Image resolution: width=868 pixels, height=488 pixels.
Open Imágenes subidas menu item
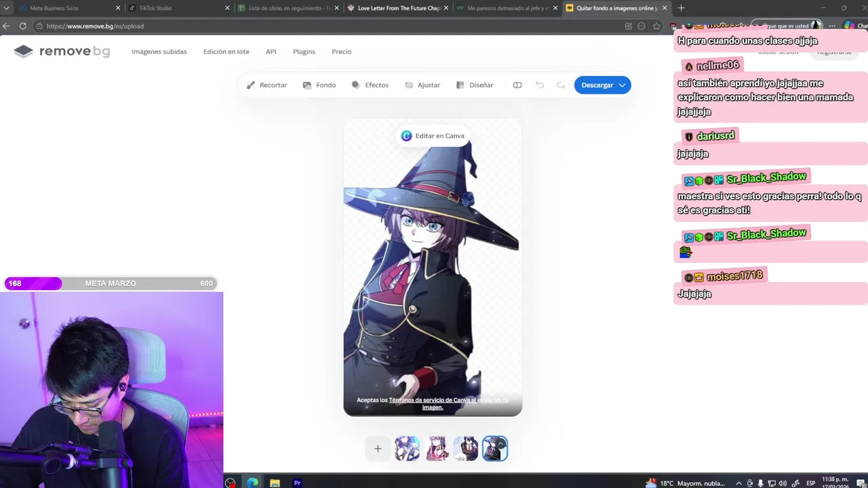[x=159, y=52]
